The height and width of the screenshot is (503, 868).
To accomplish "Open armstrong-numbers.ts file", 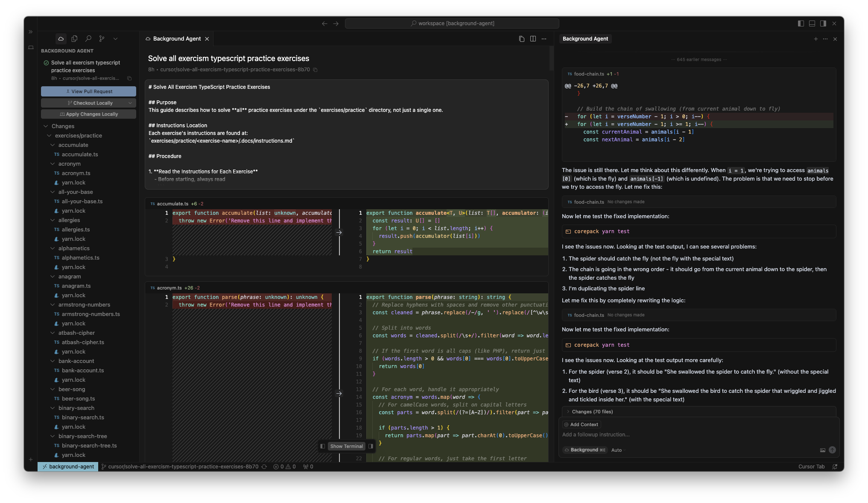I will pyautogui.click(x=91, y=314).
